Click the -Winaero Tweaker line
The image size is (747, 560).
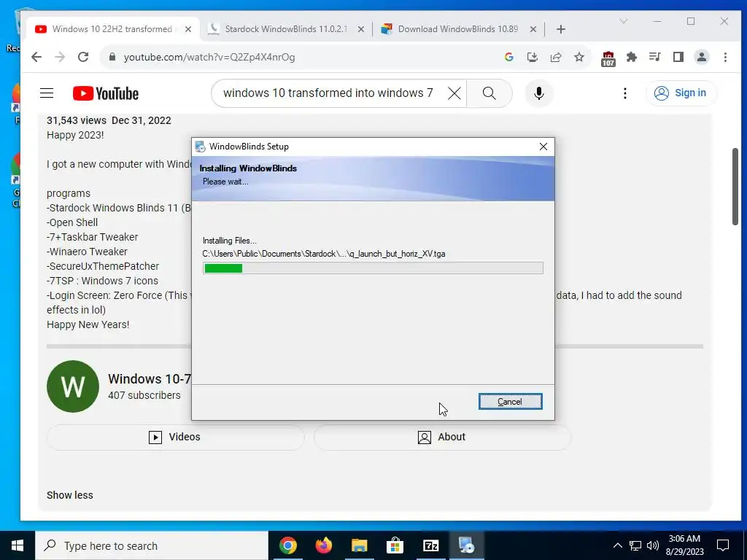[88, 252]
